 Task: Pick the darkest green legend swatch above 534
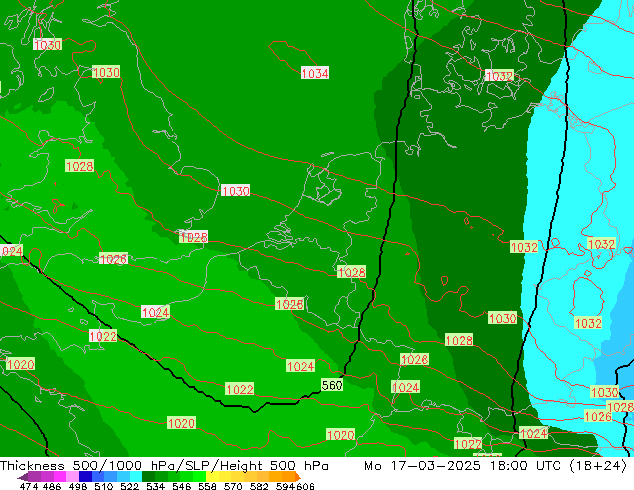click(148, 477)
